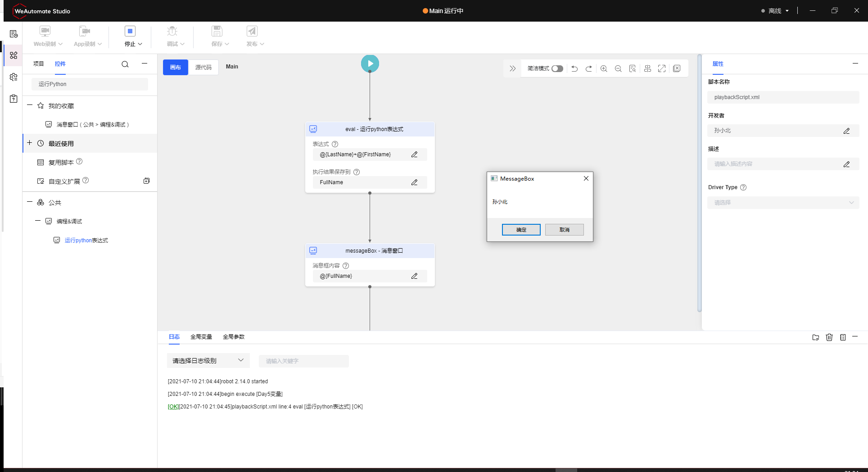
Task: Close the MessageBox dialog
Action: (586, 178)
